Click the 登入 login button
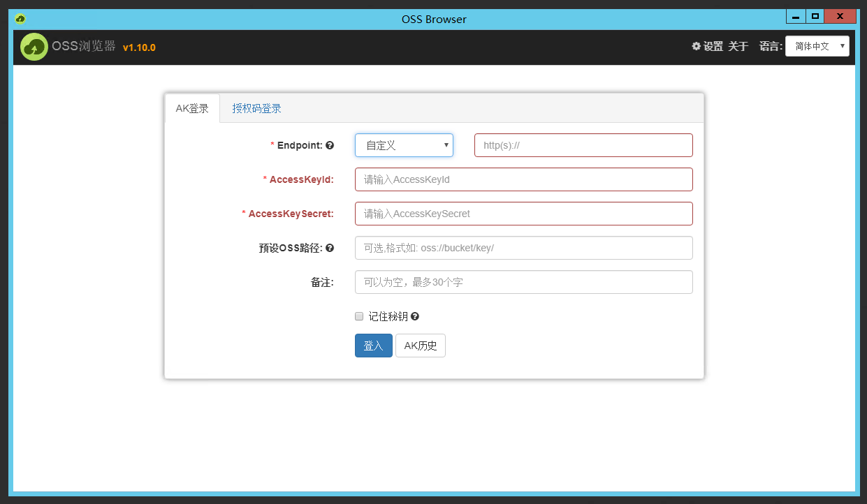The width and height of the screenshot is (867, 504). [x=374, y=346]
